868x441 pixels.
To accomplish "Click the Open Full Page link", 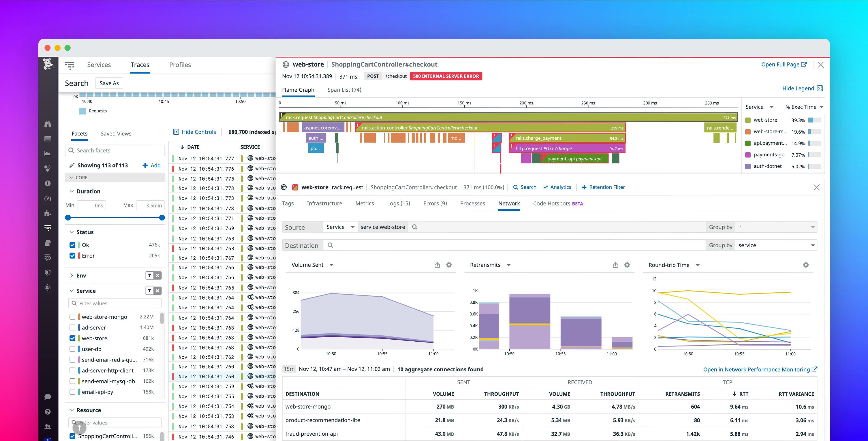I will (x=781, y=64).
